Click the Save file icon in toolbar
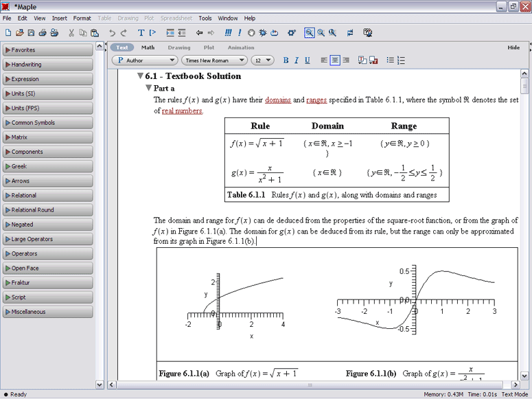 (x=31, y=32)
